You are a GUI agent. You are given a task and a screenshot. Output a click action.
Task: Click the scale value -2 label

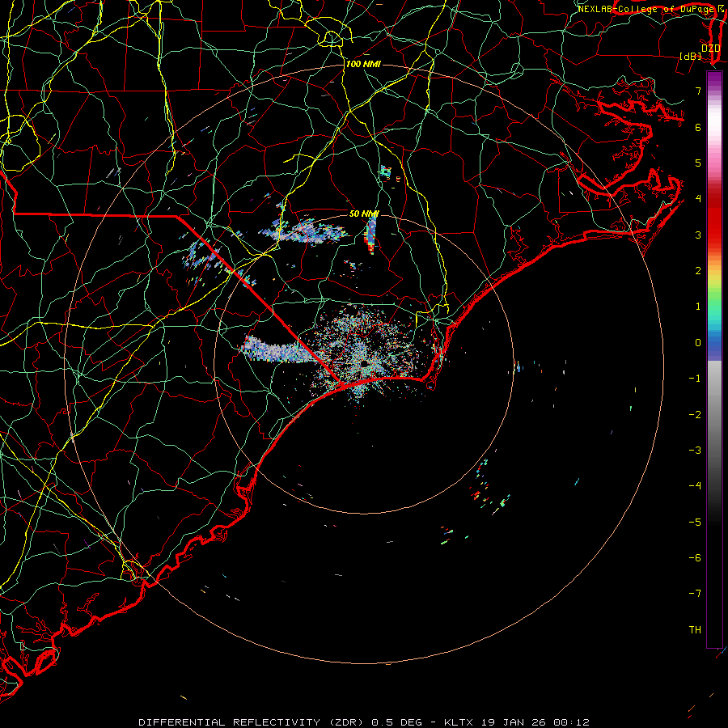click(695, 415)
